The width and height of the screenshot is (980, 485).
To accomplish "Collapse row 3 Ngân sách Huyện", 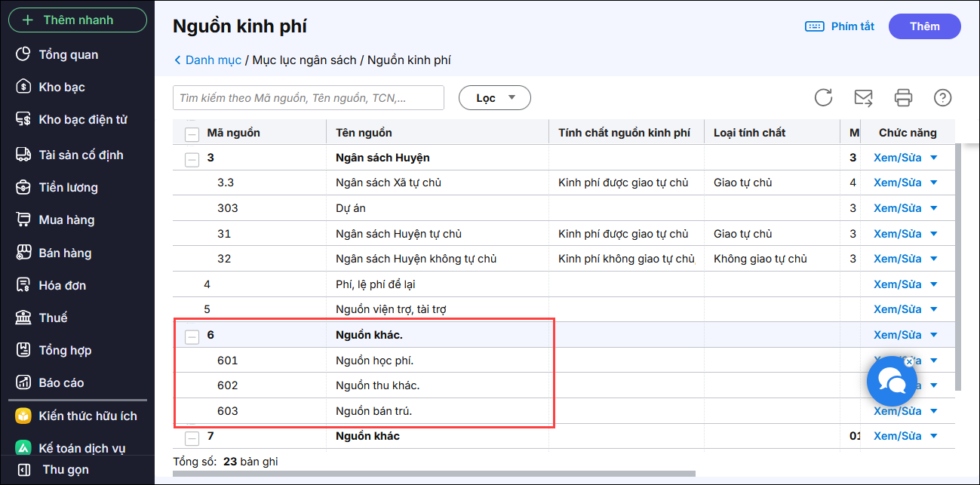I will pos(192,159).
